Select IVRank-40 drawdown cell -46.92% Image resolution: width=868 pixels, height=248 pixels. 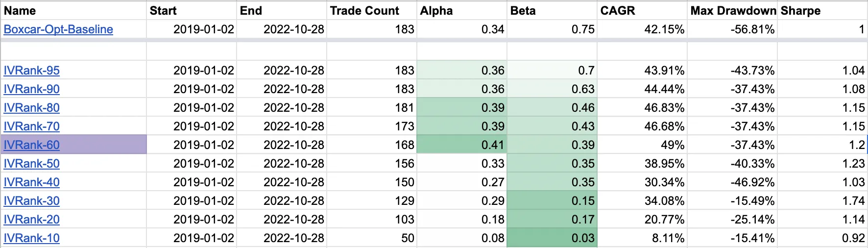(732, 182)
